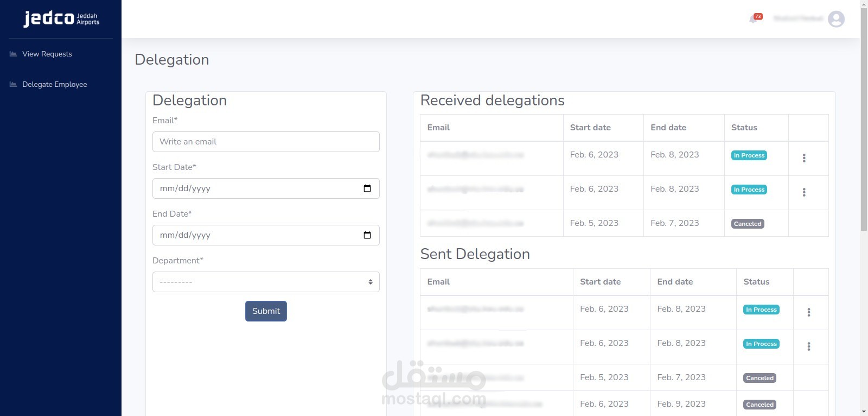
Task: Select Delegate Employee in the sidebar
Action: coord(54,84)
